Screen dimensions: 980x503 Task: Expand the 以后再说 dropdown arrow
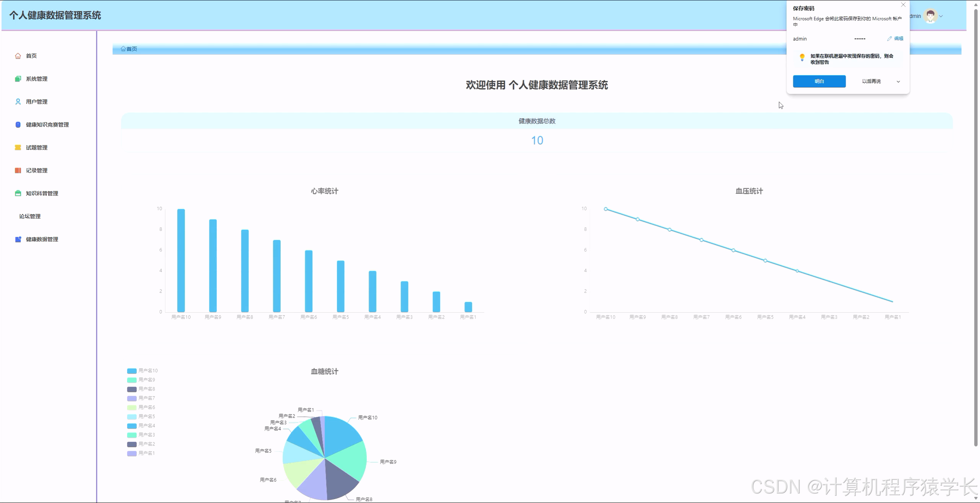pos(898,81)
